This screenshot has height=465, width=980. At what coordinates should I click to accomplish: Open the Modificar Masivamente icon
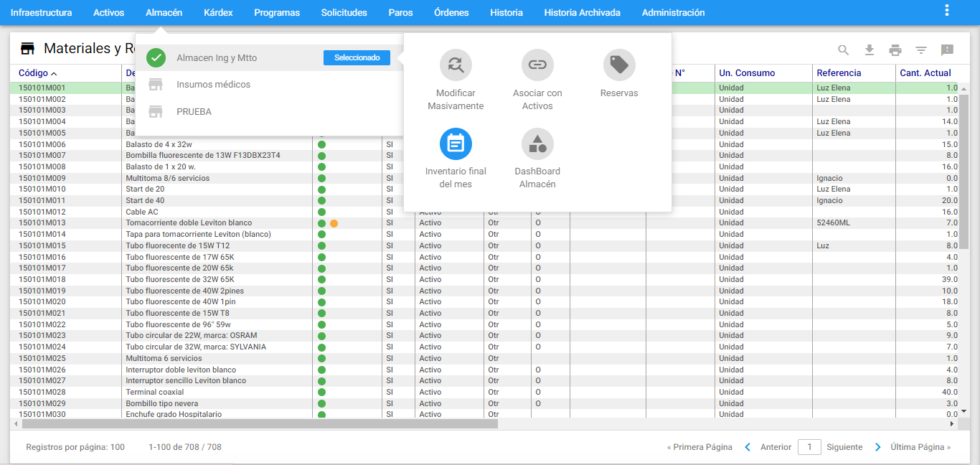pos(456,65)
